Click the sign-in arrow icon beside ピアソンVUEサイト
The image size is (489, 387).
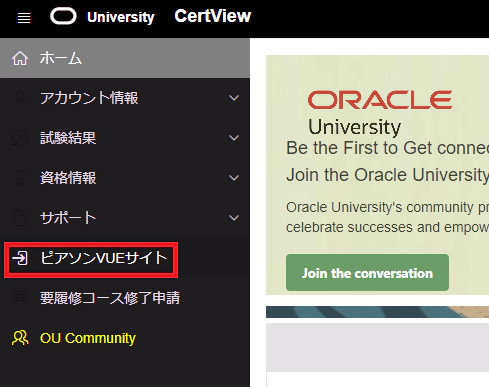20,258
